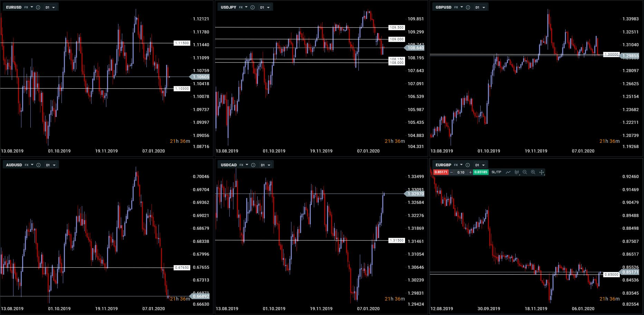Select the 1.31500 level label on USDCAD

click(x=396, y=240)
